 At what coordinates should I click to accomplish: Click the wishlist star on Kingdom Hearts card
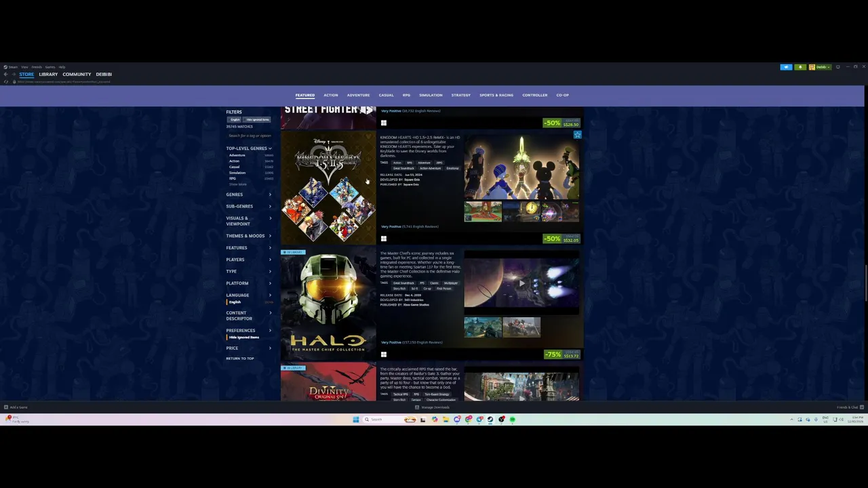coord(577,135)
